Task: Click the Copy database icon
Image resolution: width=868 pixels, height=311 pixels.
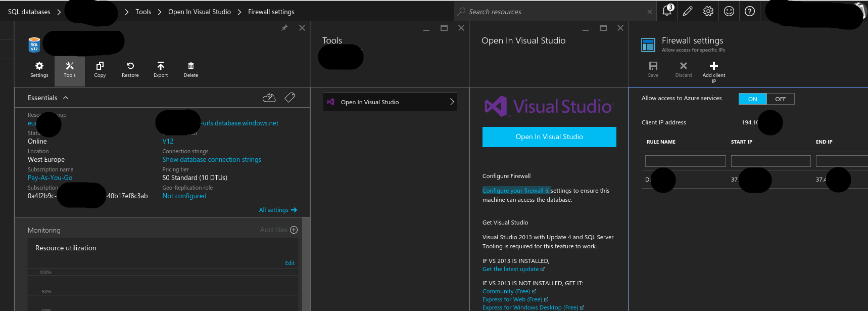Action: tap(100, 66)
